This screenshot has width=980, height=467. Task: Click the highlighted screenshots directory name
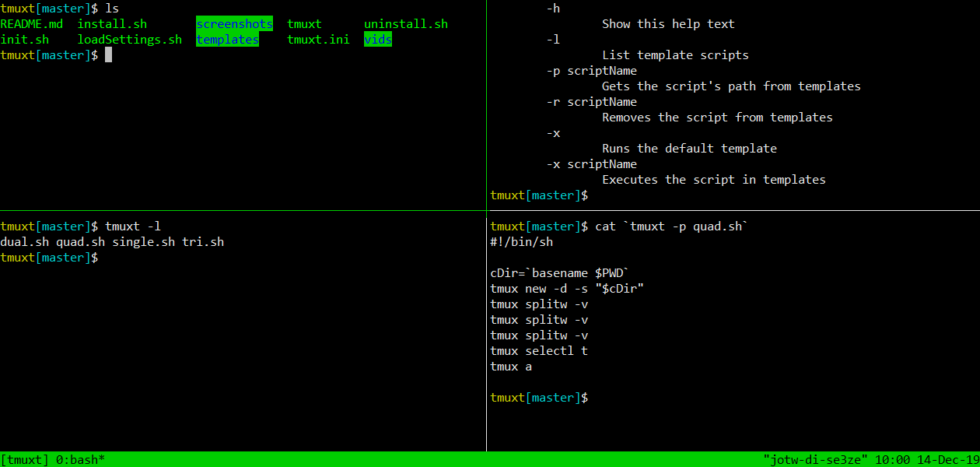234,24
